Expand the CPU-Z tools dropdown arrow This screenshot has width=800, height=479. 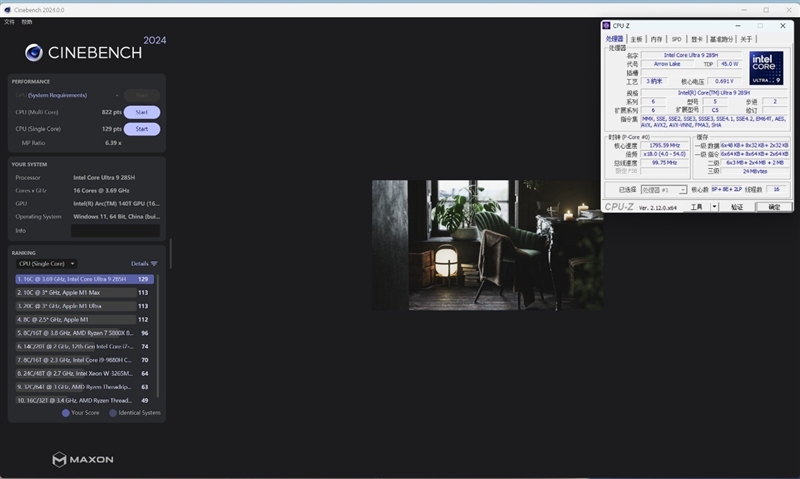tap(714, 207)
